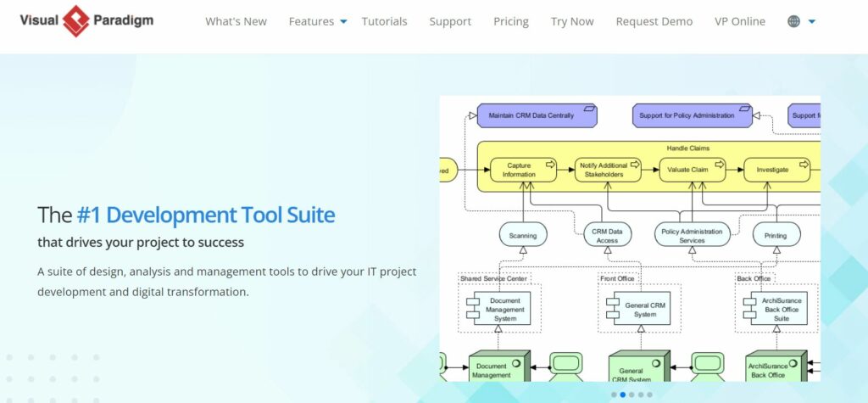Open the Features menu item

[311, 21]
